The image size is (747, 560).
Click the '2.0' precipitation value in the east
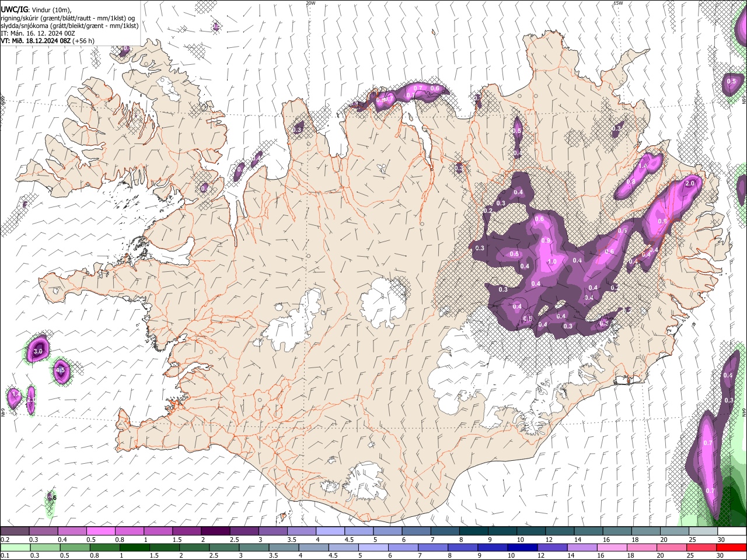pos(690,183)
